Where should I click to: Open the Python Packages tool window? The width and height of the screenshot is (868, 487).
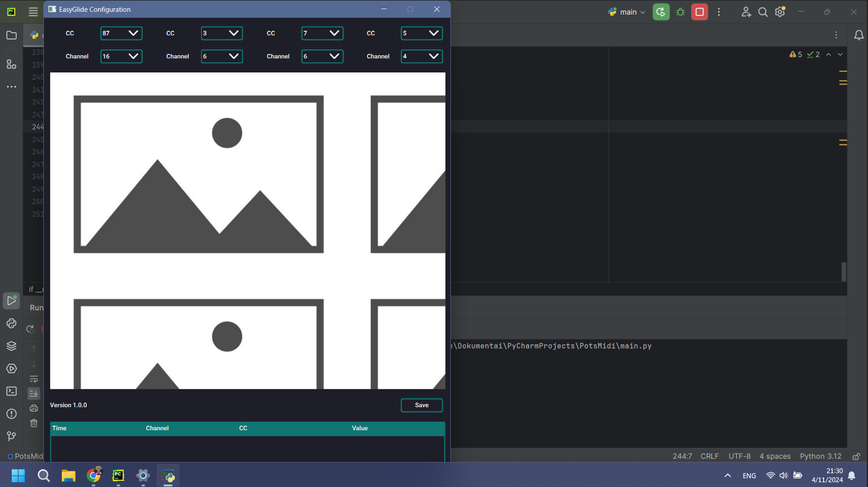coord(11,323)
